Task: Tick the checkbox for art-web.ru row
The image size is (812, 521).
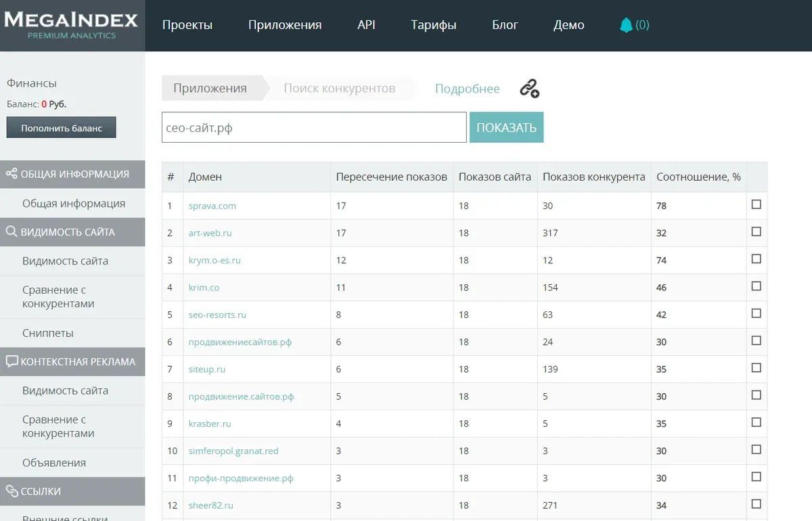Action: coord(757,231)
